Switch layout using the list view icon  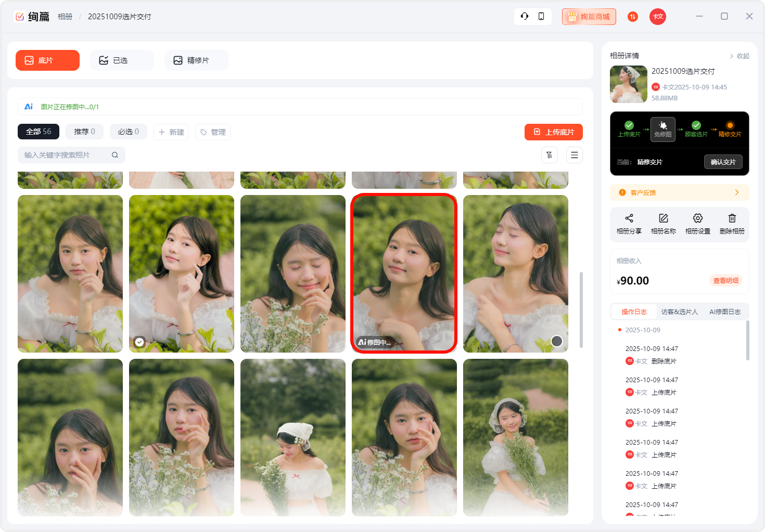[x=574, y=155]
